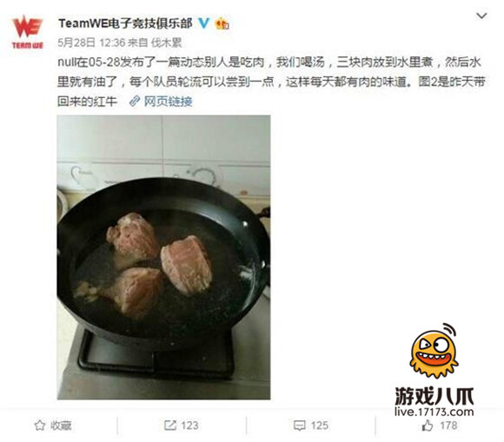Viewport: 504px width, 442px height.
Task: Click the live.17173.com watermark text
Action: [x=434, y=412]
